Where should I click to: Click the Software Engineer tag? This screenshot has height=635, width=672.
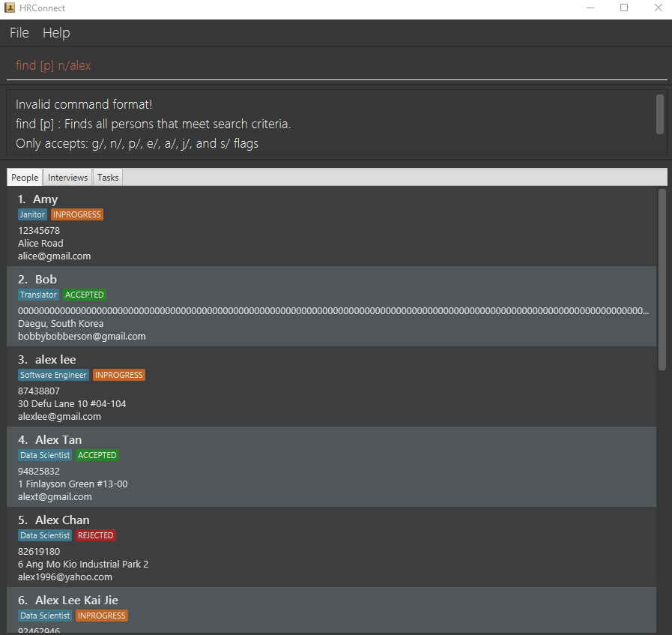54,375
